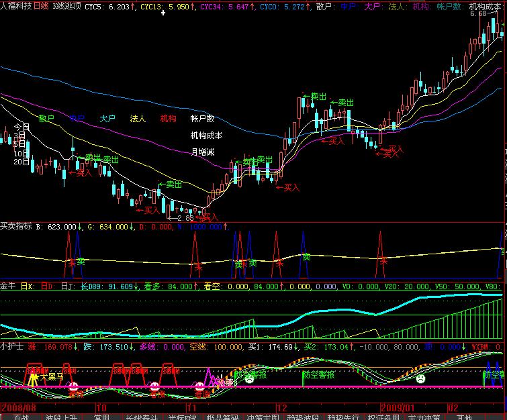The width and height of the screenshot is (507, 420).
Task: Switch to the 主力决策 tab
Action: pos(424,417)
